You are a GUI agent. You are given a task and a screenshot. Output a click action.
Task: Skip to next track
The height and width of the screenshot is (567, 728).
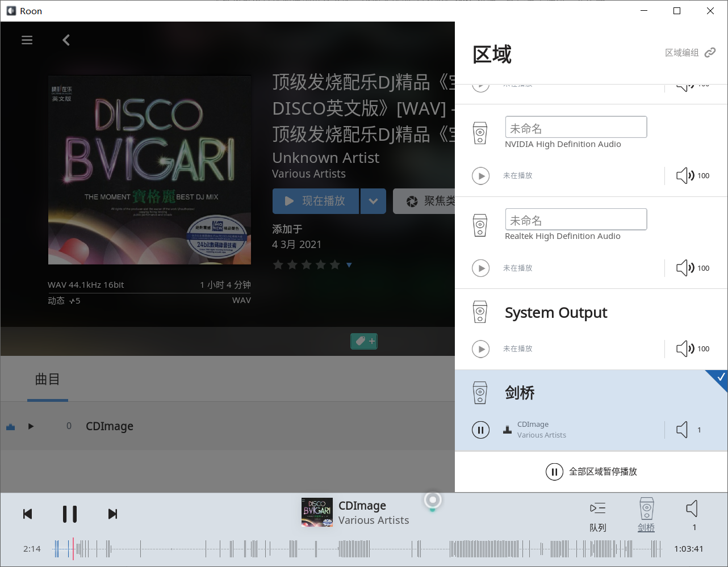pos(112,514)
